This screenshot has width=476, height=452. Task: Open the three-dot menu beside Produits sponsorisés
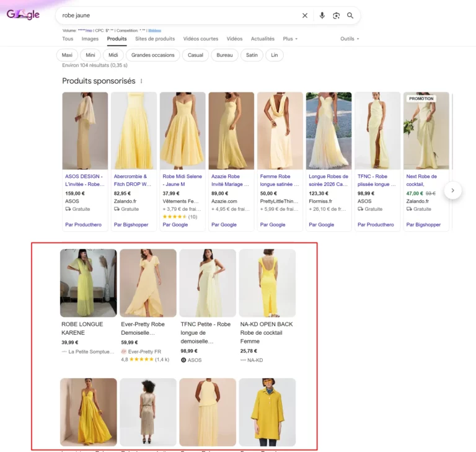(141, 81)
